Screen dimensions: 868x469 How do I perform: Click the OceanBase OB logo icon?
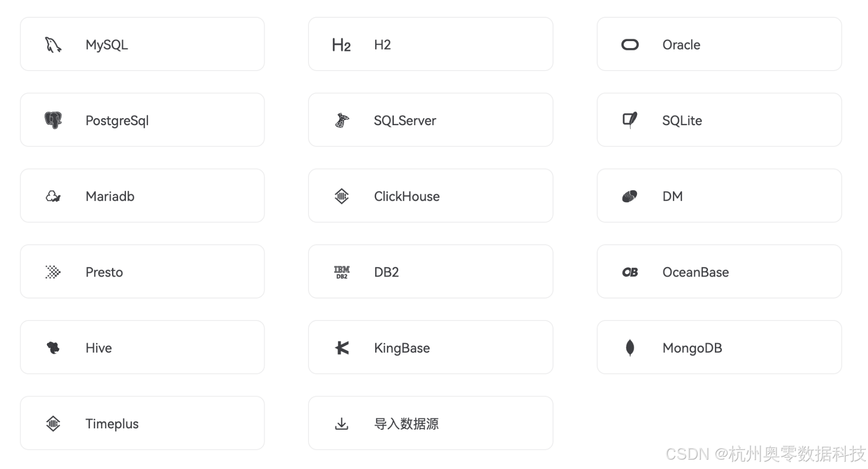630,272
